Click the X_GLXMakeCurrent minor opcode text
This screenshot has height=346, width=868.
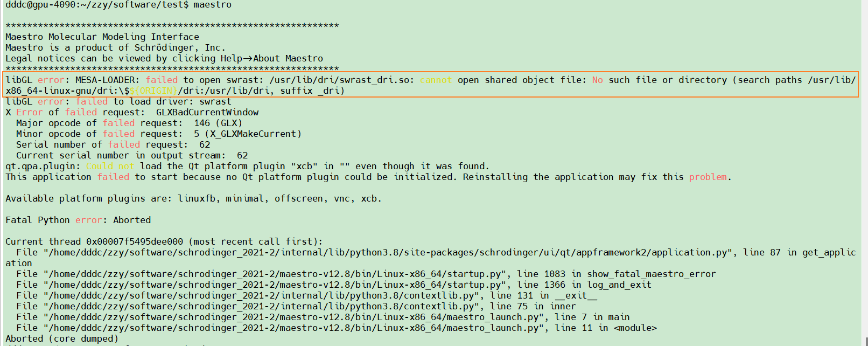click(253, 134)
